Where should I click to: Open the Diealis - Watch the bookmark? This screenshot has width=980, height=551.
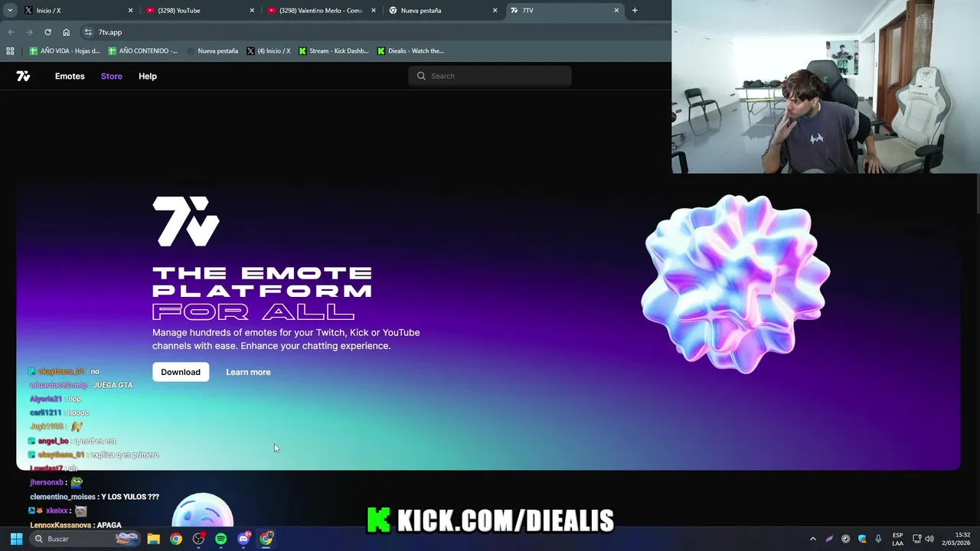pos(410,51)
